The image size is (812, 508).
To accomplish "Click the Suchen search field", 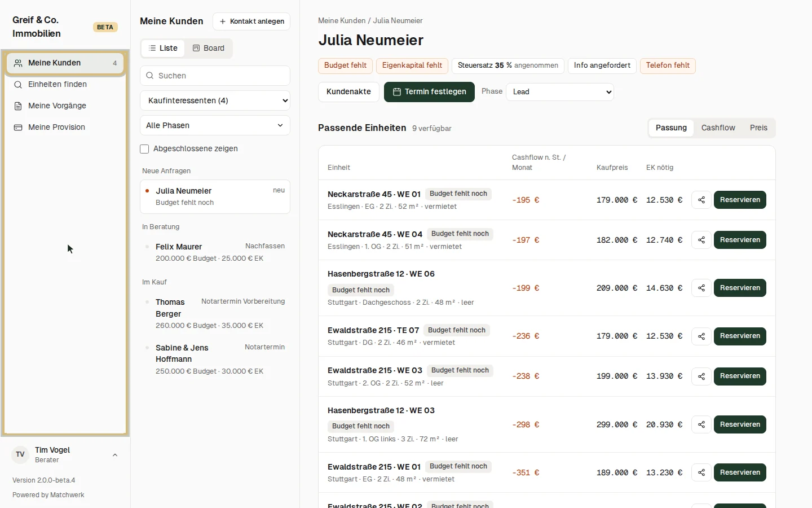I will click(215, 76).
